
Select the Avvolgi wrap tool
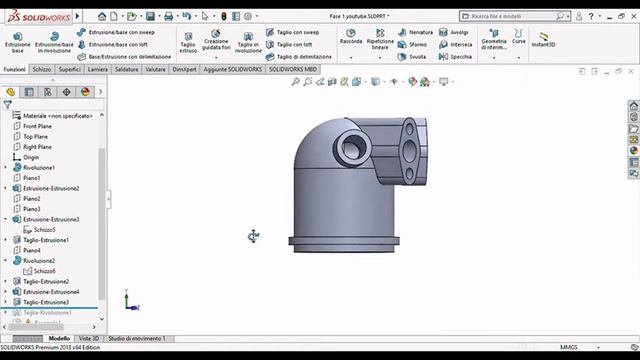point(454,32)
